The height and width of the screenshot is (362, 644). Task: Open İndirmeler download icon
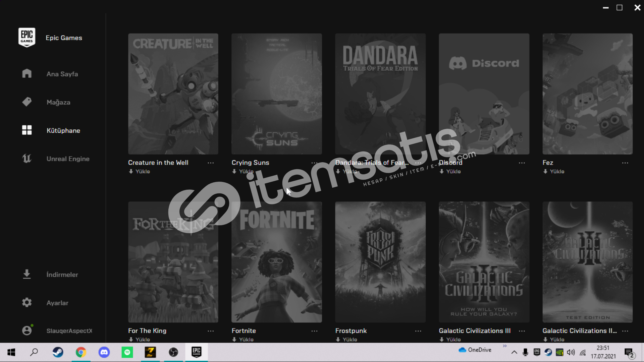click(27, 274)
